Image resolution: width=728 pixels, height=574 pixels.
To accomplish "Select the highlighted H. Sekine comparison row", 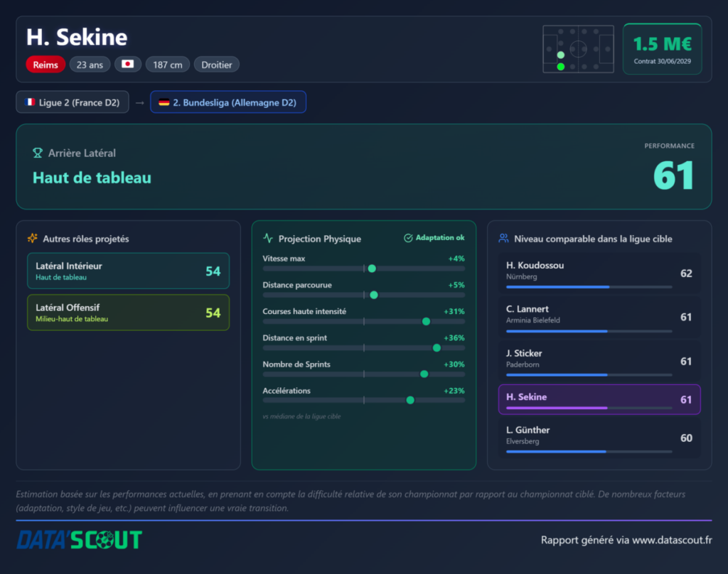I will tap(599, 399).
